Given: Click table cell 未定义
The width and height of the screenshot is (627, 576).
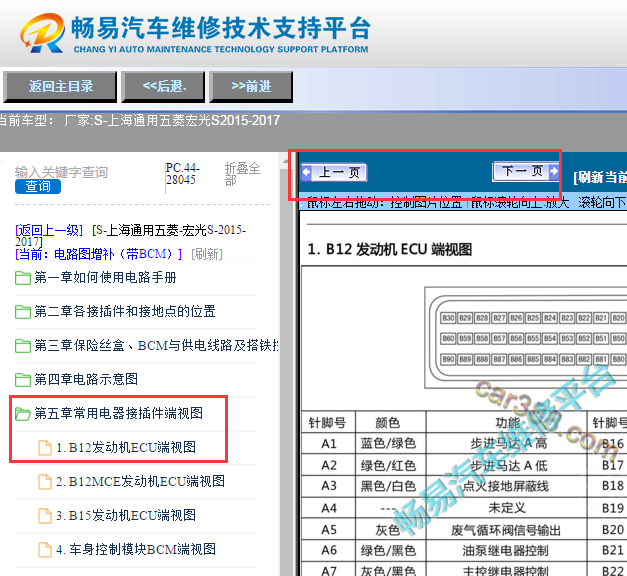Looking at the screenshot, I should [x=506, y=508].
